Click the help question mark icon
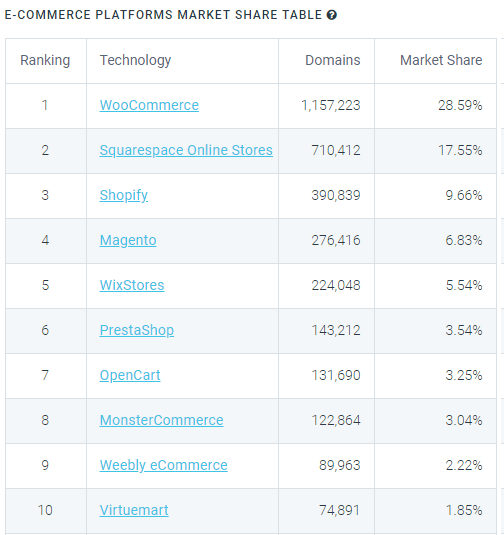The height and width of the screenshot is (535, 504). (331, 15)
